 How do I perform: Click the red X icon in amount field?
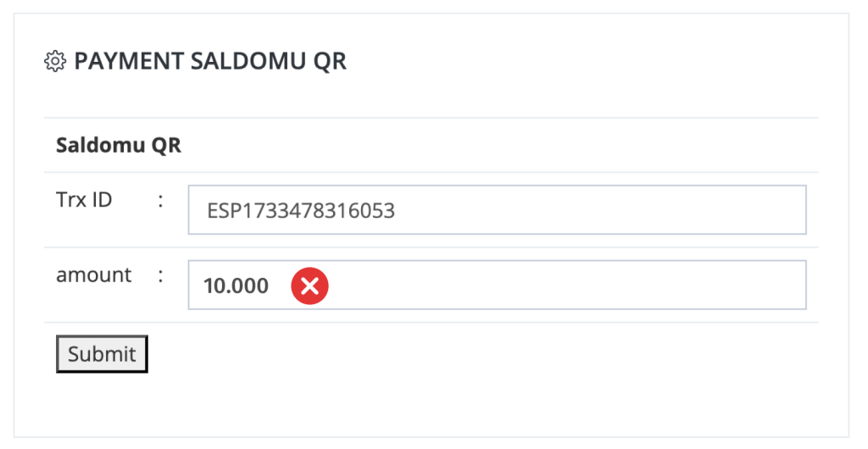310,285
